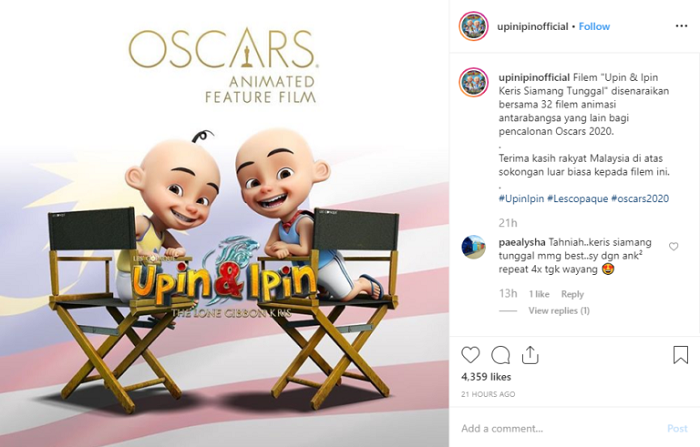Expand View replies (1) under comment
The height and width of the screenshot is (447, 700).
tap(559, 311)
